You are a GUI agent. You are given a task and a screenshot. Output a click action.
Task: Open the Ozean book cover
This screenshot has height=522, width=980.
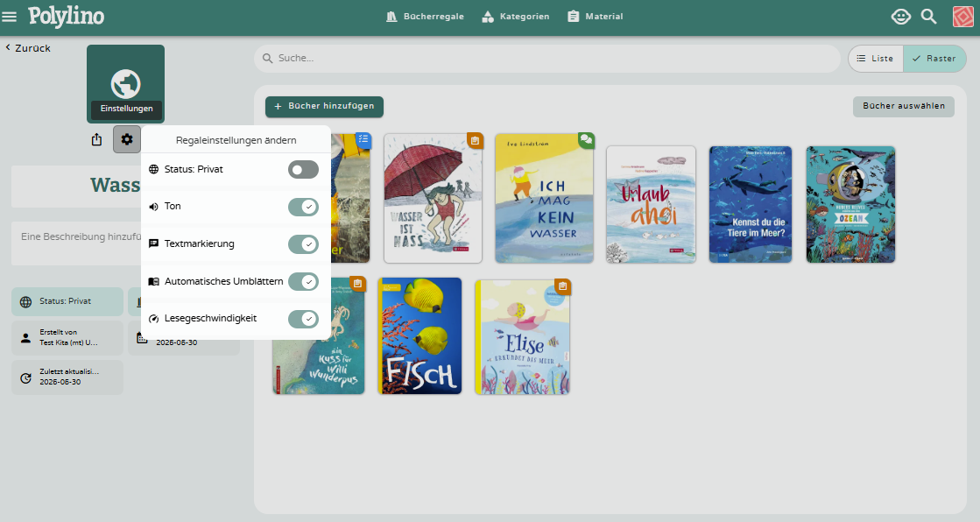tap(850, 204)
